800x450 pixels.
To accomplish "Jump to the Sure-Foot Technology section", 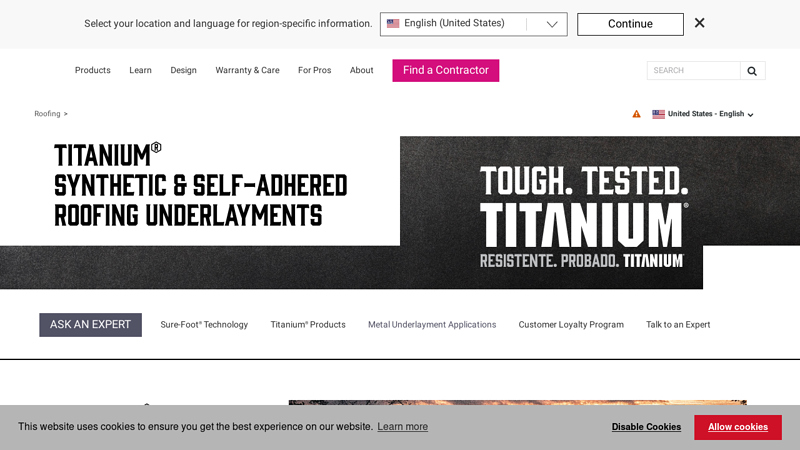I will [x=204, y=324].
